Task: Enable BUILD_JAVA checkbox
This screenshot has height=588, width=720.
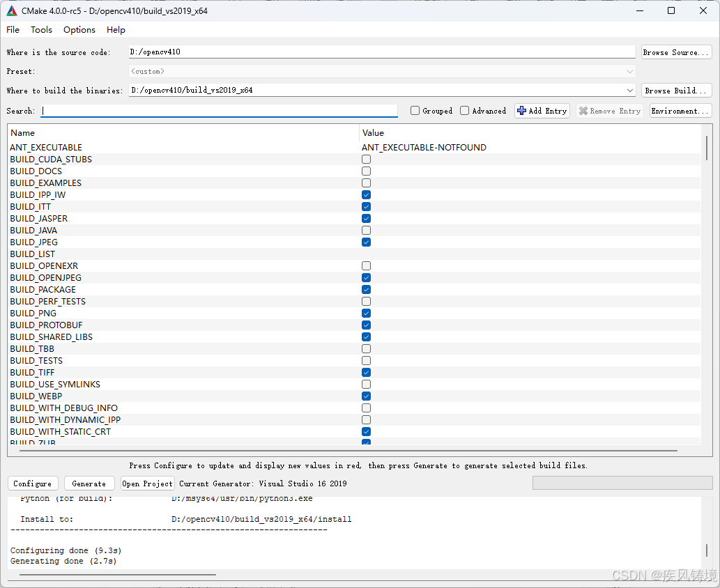Action: tap(366, 231)
